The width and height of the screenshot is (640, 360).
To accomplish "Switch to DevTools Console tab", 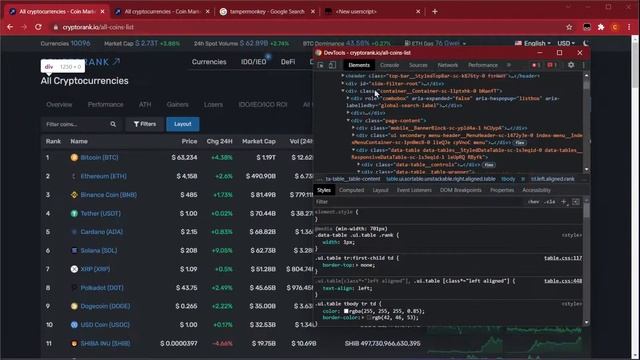I will tap(389, 65).
